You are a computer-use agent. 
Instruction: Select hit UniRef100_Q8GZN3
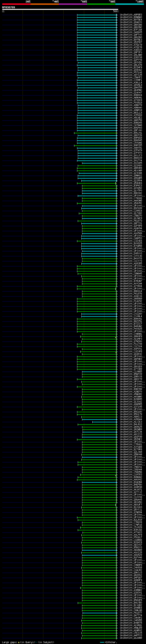pos(131,37)
